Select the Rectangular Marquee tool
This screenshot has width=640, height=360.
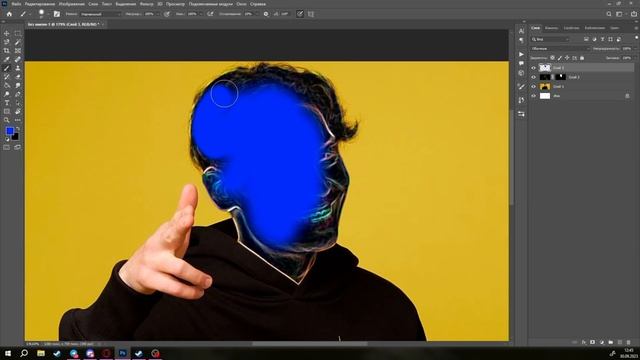coord(18,33)
